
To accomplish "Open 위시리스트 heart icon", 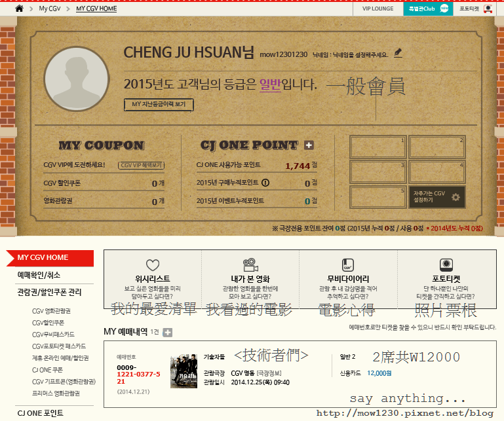I will tap(153, 265).
